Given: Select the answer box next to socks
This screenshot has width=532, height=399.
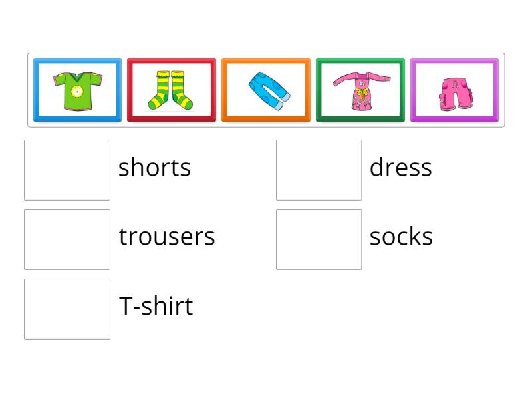Looking at the screenshot, I should coord(319,239).
